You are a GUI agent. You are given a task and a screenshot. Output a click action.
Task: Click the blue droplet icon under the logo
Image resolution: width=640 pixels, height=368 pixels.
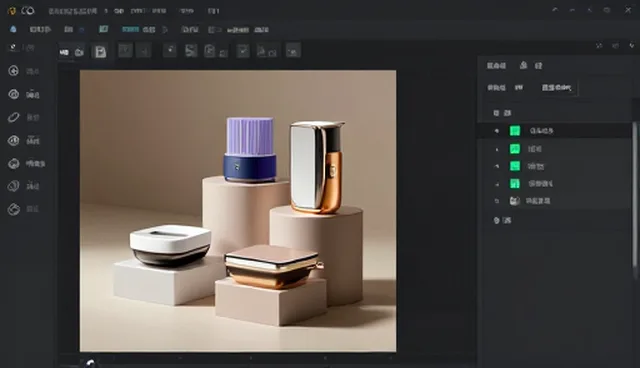13,29
